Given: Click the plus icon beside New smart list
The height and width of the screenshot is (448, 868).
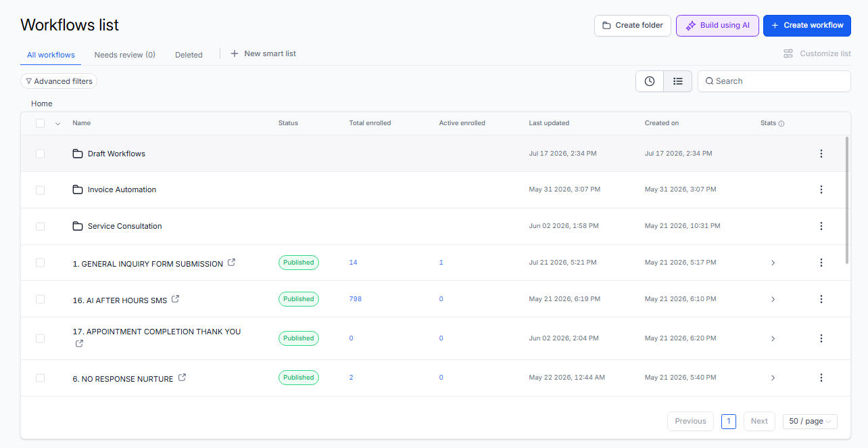Looking at the screenshot, I should (x=235, y=53).
